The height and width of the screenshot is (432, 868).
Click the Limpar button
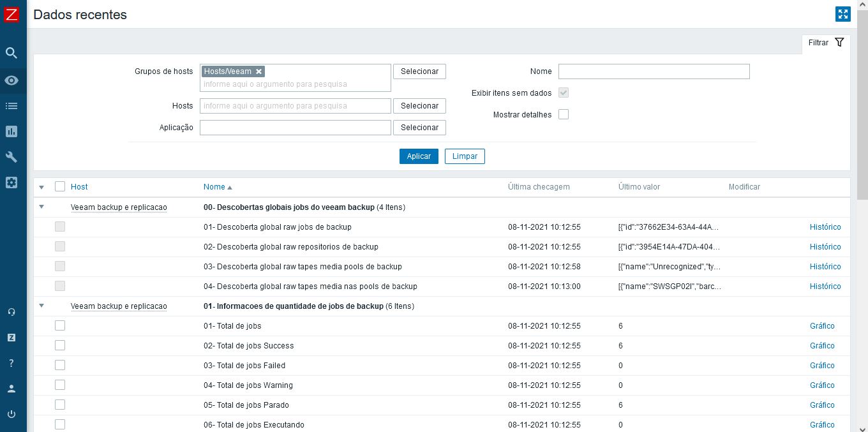coord(465,156)
